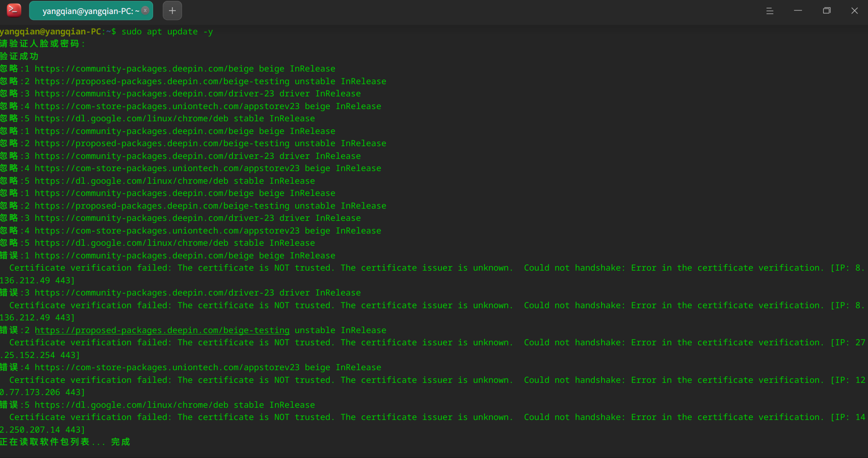Click the '2.250.207.14 443]' IP text
This screenshot has width=868, height=458.
pos(43,430)
